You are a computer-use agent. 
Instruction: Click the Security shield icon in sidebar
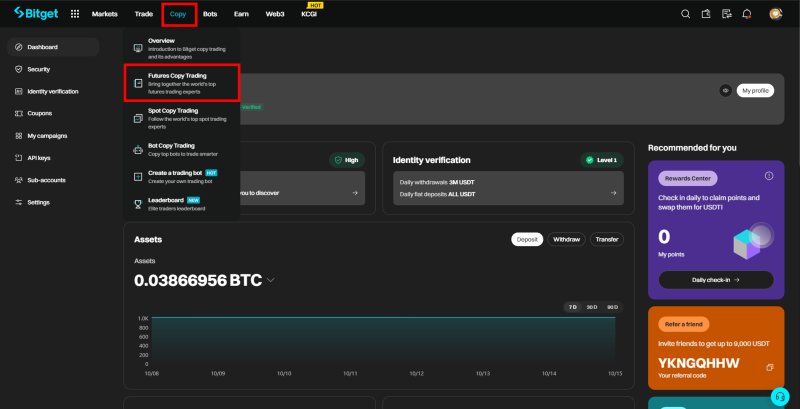(x=19, y=69)
